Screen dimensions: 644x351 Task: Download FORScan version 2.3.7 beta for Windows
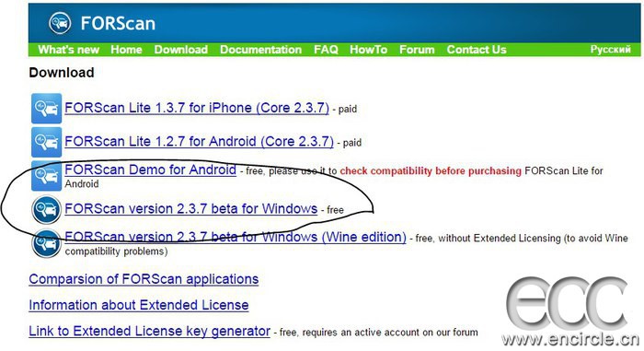coord(191,208)
